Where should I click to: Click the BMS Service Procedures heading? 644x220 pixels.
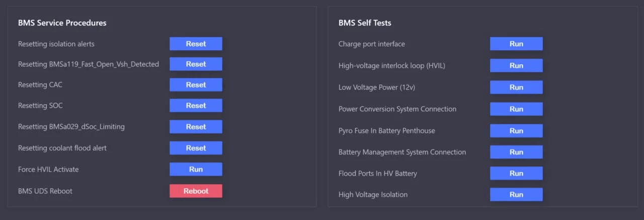coord(62,23)
